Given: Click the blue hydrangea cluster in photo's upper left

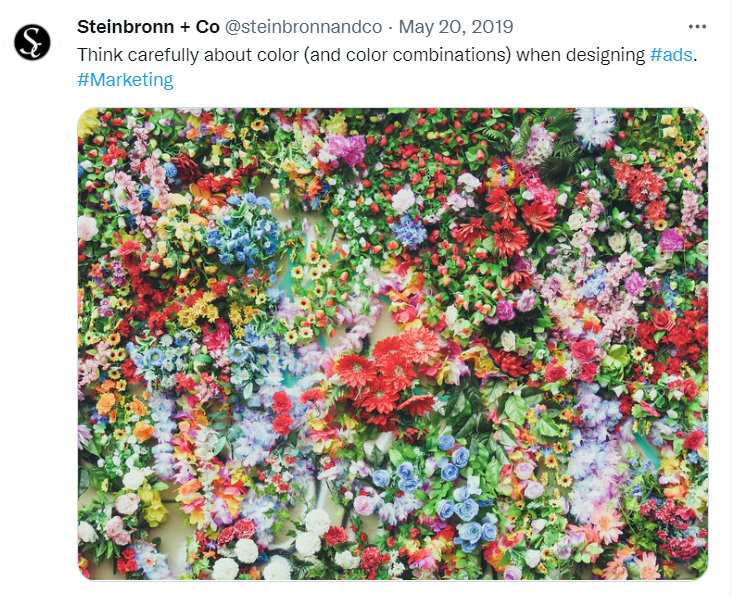Looking at the screenshot, I should (243, 229).
